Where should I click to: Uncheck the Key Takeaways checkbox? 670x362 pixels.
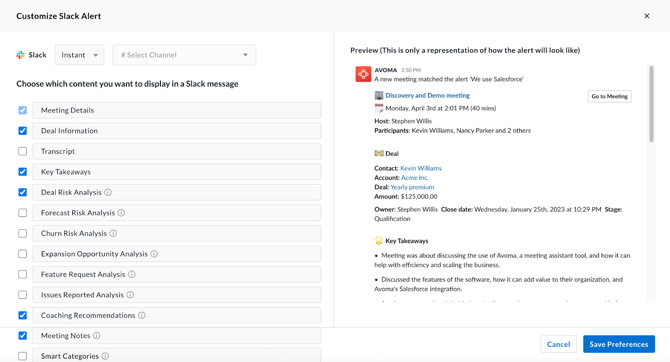tap(23, 172)
